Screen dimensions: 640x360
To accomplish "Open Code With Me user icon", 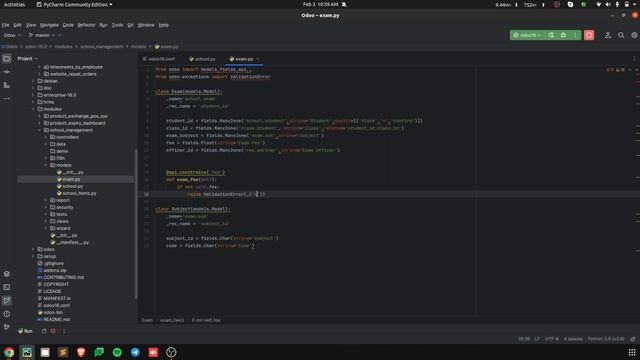I will (608, 36).
